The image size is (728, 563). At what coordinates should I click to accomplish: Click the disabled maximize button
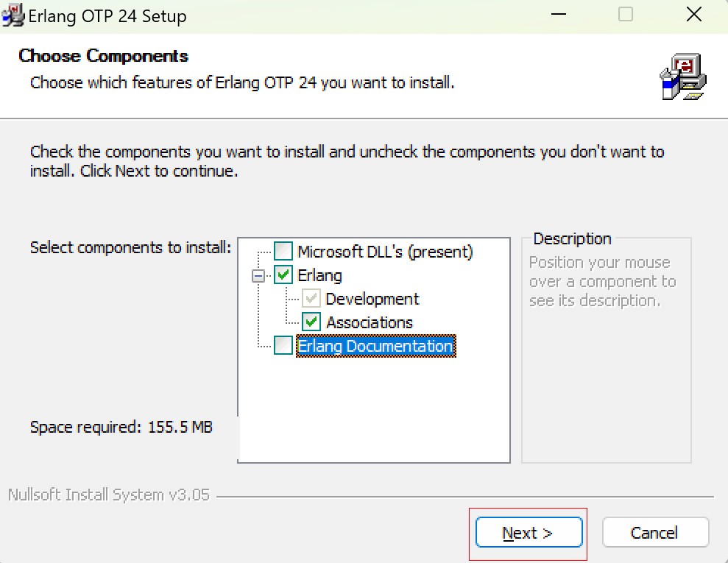pyautogui.click(x=626, y=15)
